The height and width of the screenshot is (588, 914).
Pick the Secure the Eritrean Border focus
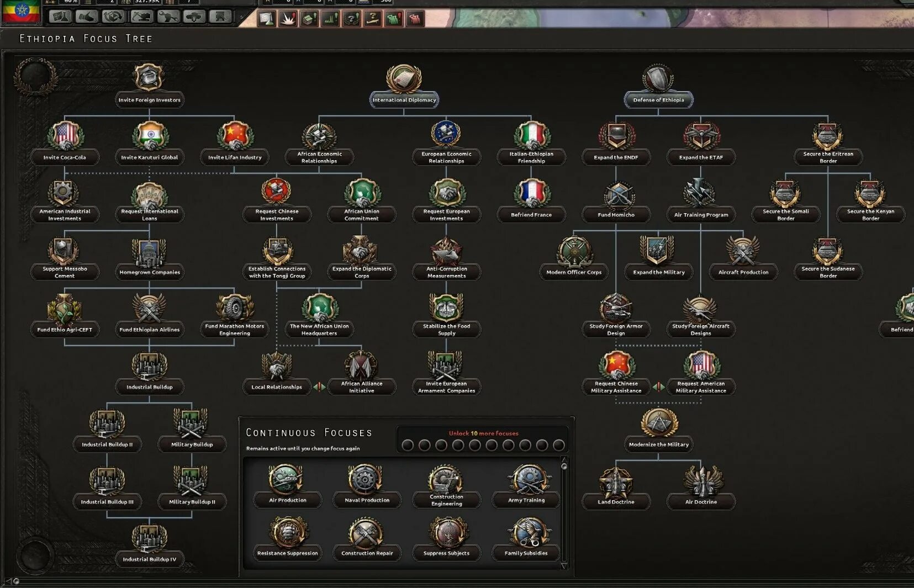(x=828, y=142)
